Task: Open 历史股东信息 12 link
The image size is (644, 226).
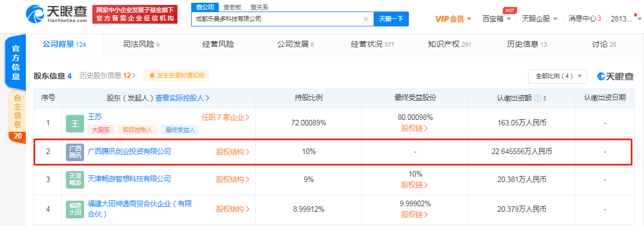Action: [108, 75]
